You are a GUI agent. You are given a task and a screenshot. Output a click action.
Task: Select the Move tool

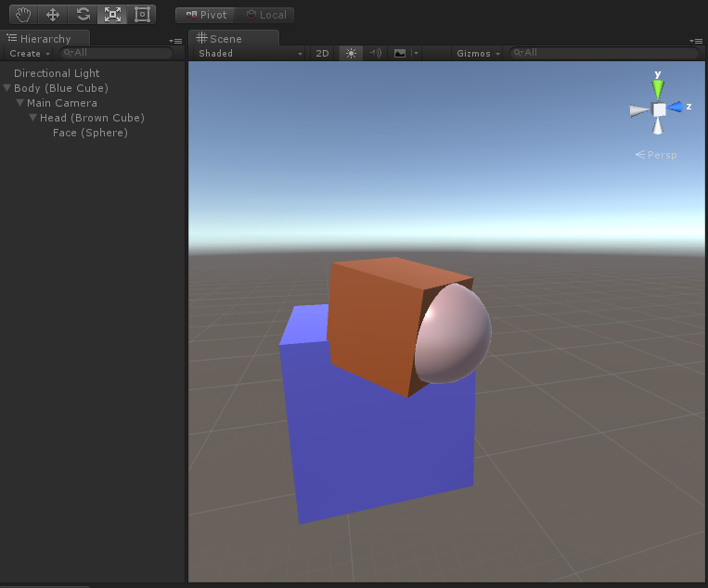(53, 15)
